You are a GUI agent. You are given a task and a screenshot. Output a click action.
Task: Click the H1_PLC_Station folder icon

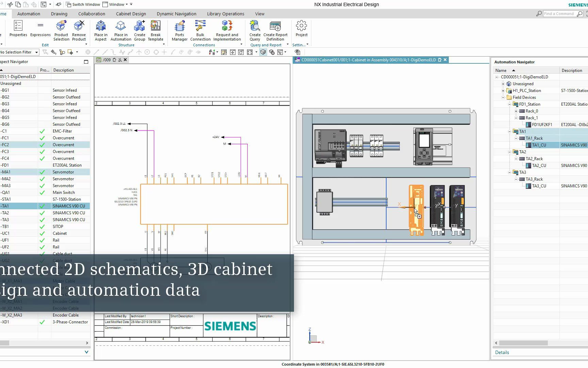pos(509,91)
